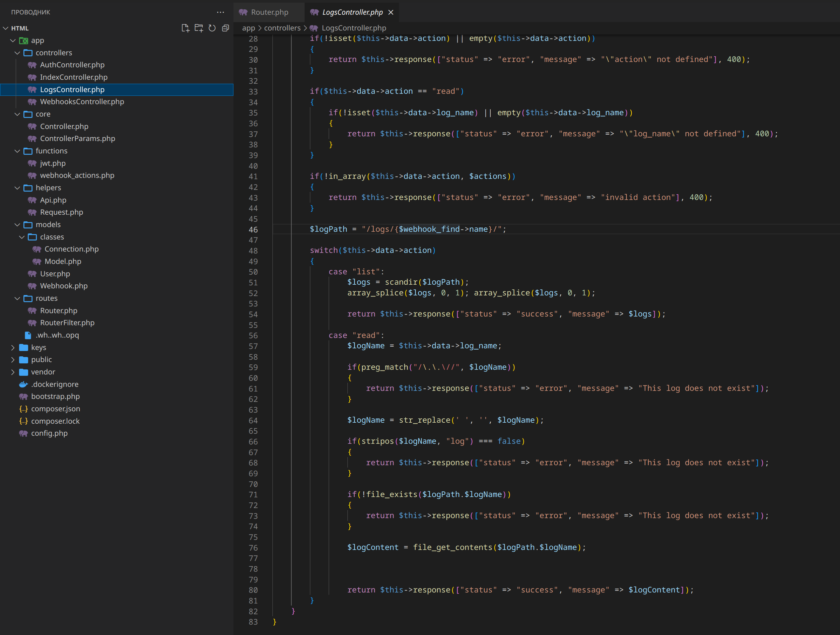The image size is (840, 635).
Task: Click the public folder icon
Action: (23, 360)
